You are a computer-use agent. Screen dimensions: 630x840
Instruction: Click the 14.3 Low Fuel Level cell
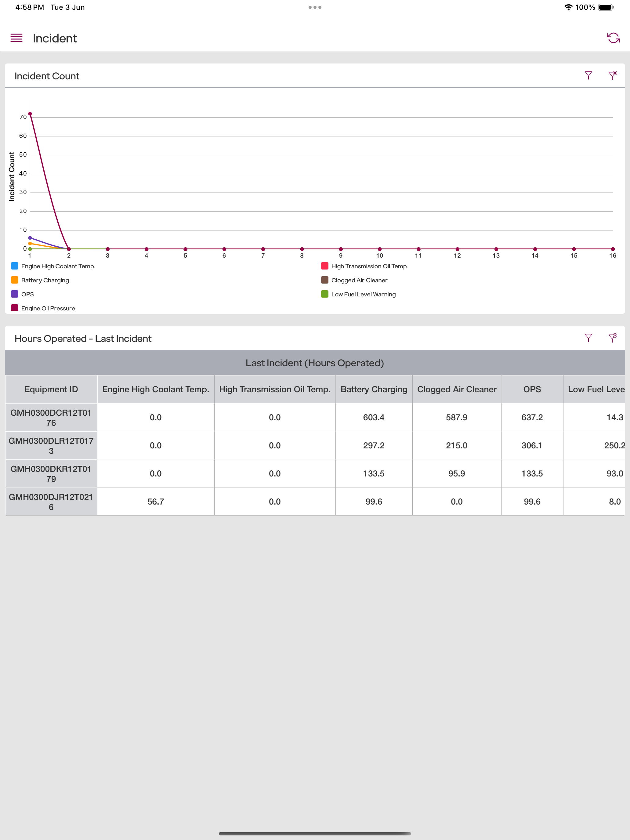coord(594,417)
